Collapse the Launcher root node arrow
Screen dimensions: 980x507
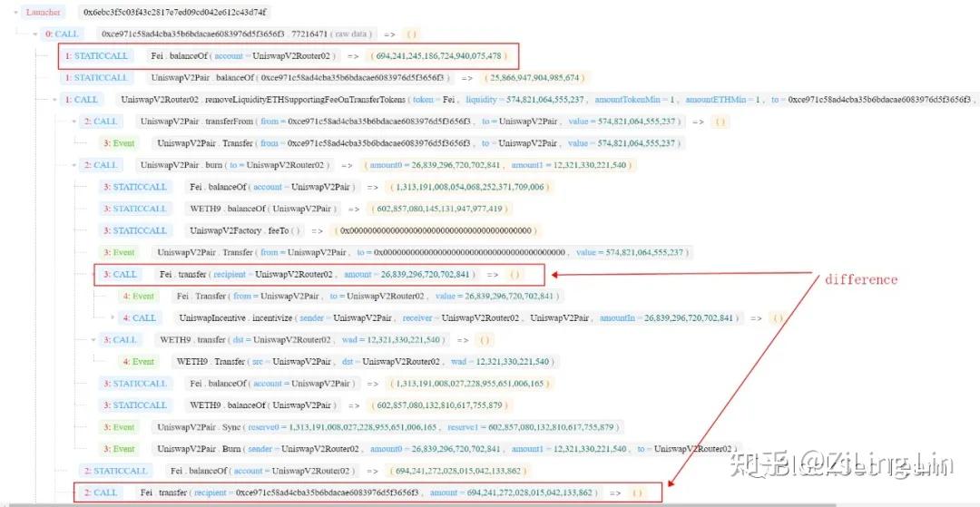15,12
